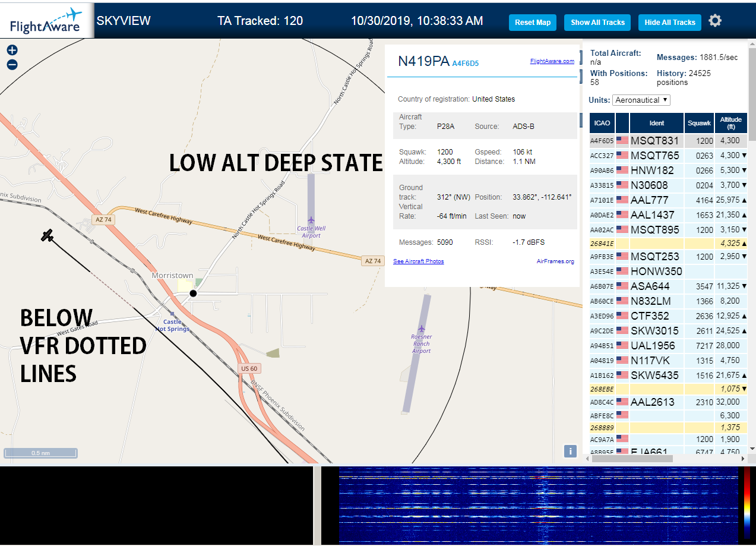Sort table by Altitude (ft) column header

[731, 123]
